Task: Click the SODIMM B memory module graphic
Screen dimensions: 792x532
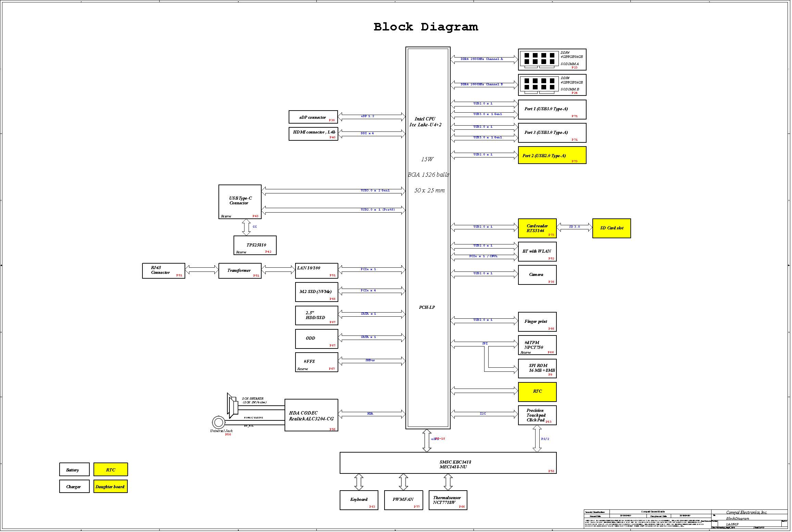Action: [x=540, y=85]
